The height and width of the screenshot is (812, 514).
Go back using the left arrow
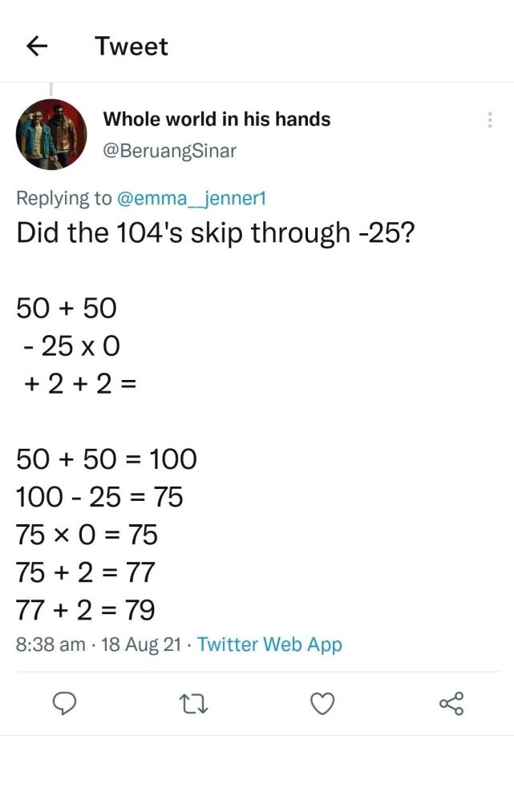click(x=37, y=46)
